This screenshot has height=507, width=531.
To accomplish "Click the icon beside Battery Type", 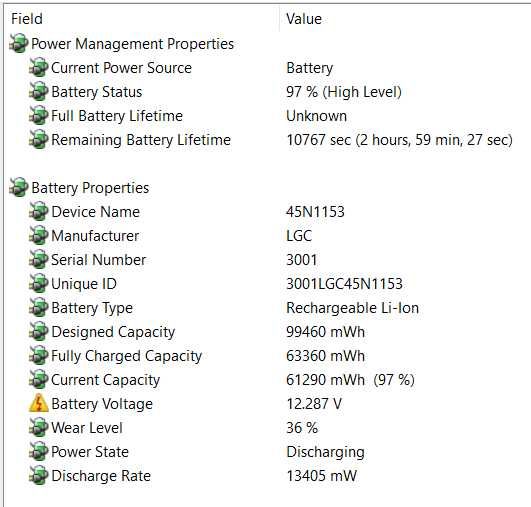I will point(38,308).
